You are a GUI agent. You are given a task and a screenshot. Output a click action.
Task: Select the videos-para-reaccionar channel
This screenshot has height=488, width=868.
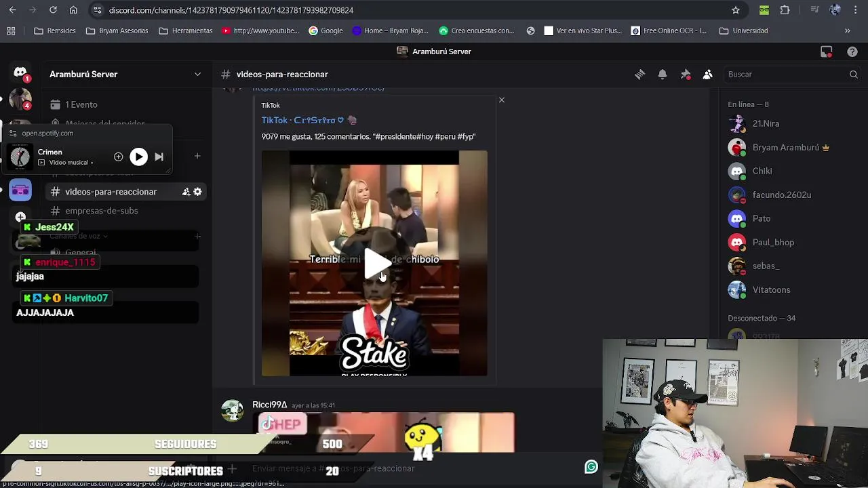111,192
